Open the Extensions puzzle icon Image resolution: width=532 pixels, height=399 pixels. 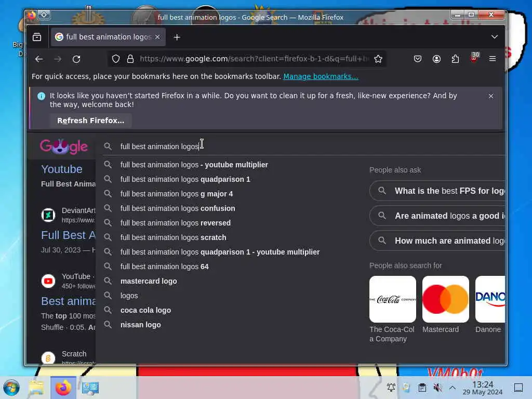(x=455, y=59)
